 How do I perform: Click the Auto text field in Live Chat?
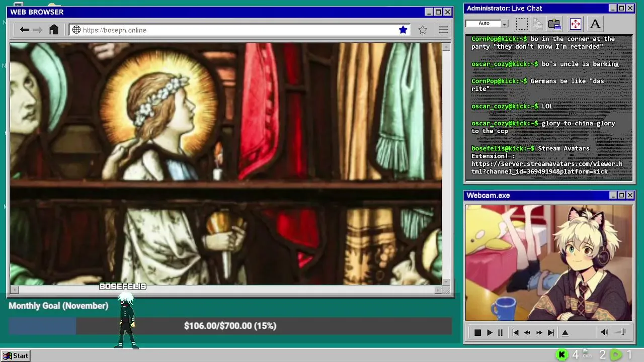[x=484, y=24]
